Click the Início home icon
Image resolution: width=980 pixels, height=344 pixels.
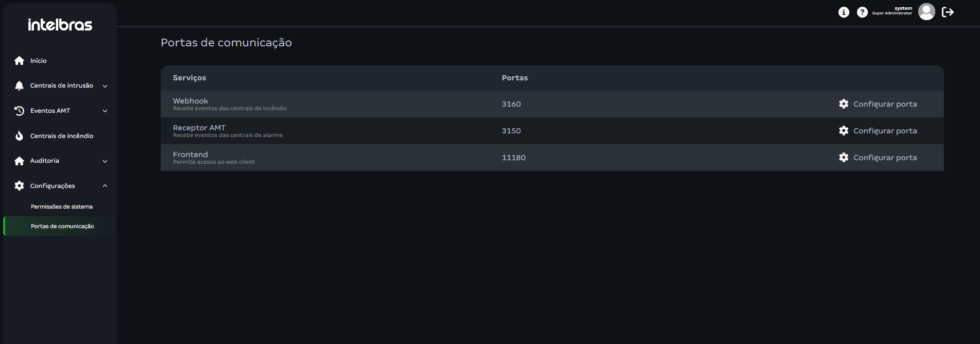[x=20, y=61]
